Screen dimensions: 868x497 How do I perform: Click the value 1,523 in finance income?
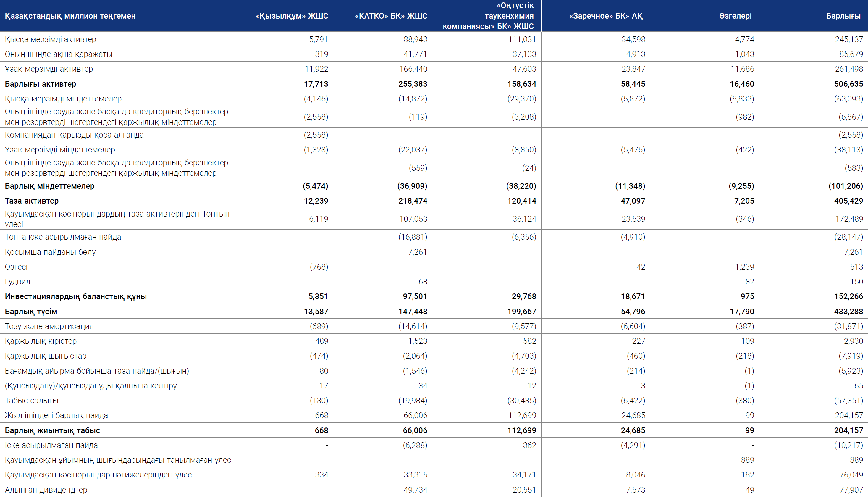click(418, 341)
